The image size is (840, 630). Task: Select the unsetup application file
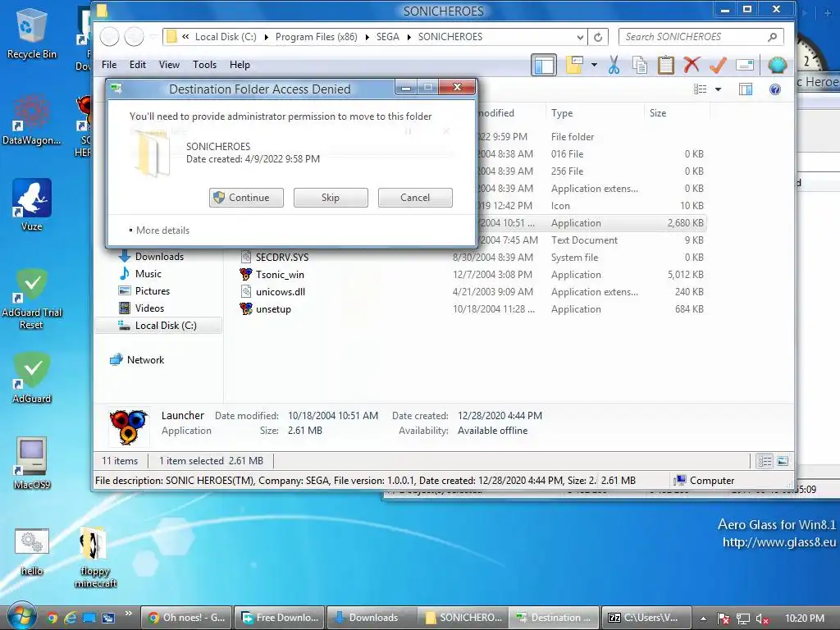click(273, 309)
